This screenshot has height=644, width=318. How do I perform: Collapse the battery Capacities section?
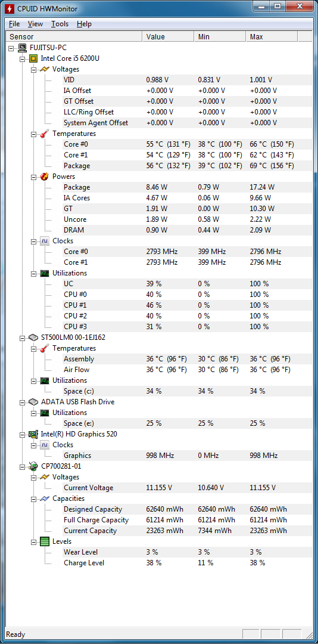[33, 499]
